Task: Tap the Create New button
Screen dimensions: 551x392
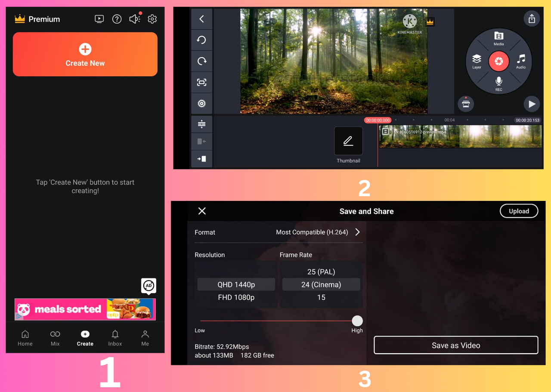Action: tap(85, 54)
